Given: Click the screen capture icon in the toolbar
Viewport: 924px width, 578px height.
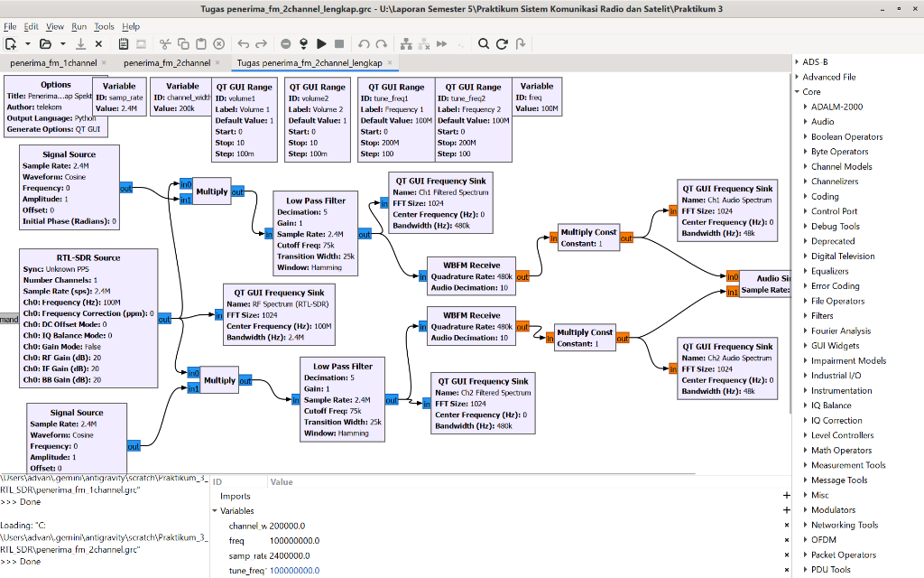Looking at the screenshot, I should [141, 43].
